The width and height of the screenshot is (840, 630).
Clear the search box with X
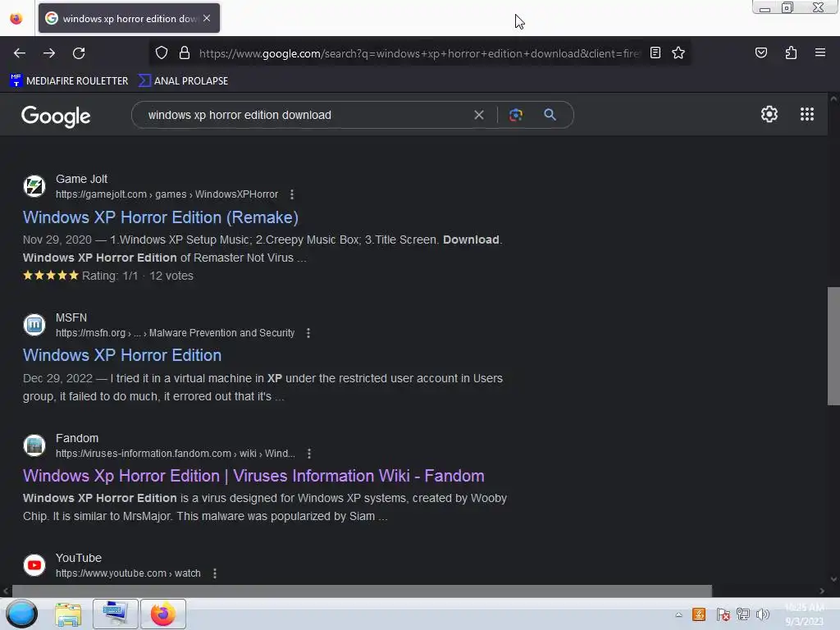pos(479,115)
